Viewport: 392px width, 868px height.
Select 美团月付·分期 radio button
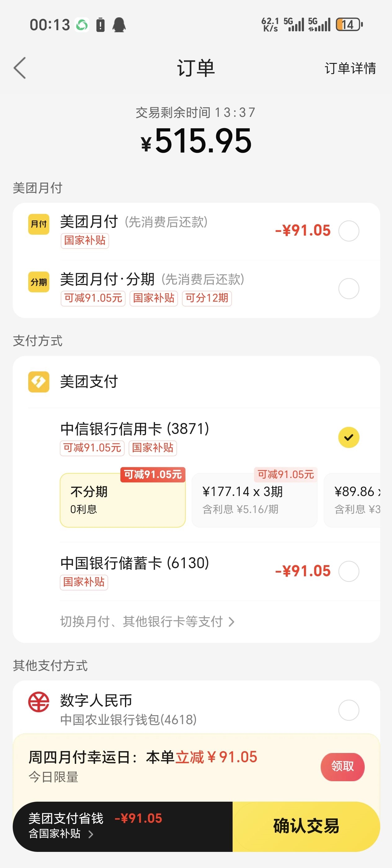point(349,288)
